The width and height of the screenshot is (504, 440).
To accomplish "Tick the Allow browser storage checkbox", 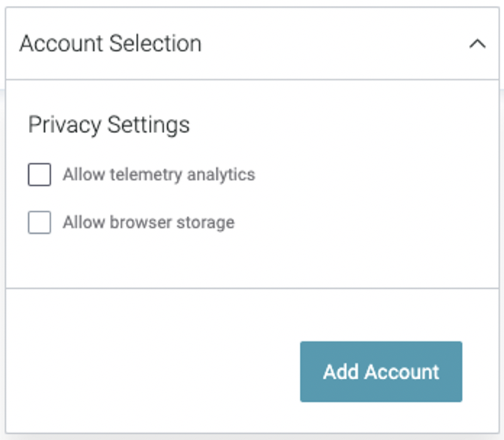I will pos(39,222).
